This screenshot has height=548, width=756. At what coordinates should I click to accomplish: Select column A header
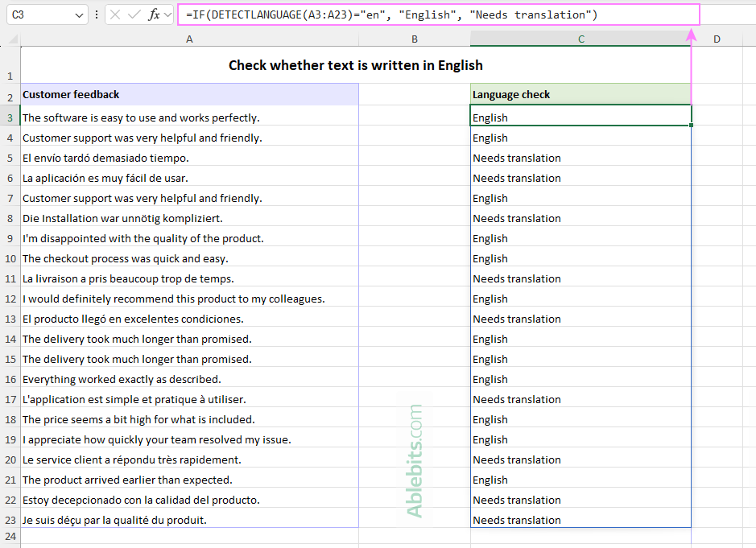click(189, 39)
